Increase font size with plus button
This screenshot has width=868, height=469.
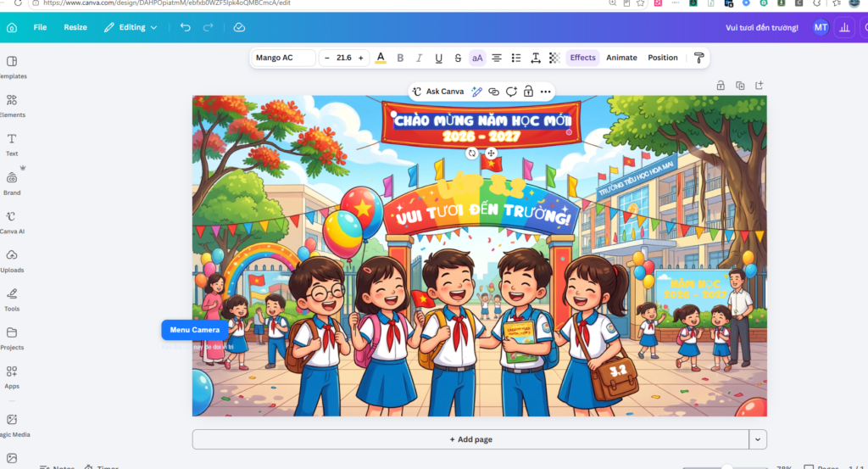click(x=361, y=58)
